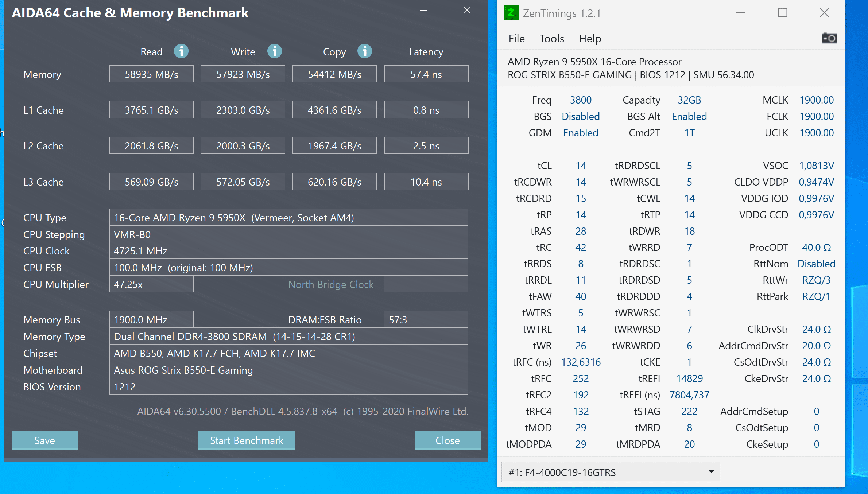This screenshot has height=494, width=868.
Task: Close the ZenTimings window
Action: click(824, 13)
